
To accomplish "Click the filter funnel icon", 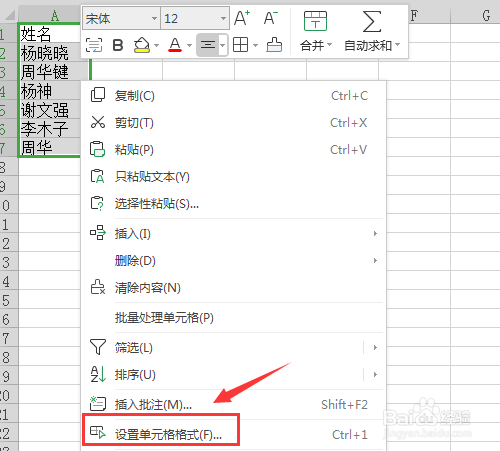I will [98, 347].
